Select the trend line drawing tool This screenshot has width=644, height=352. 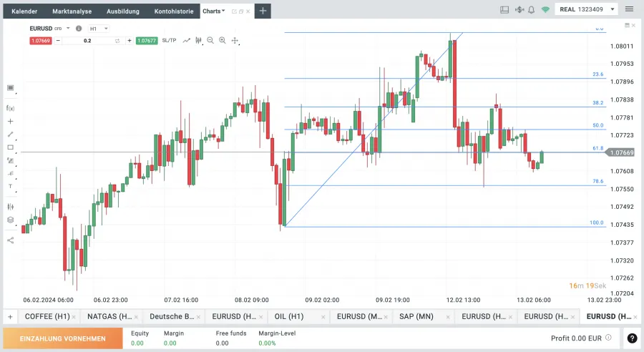point(10,135)
